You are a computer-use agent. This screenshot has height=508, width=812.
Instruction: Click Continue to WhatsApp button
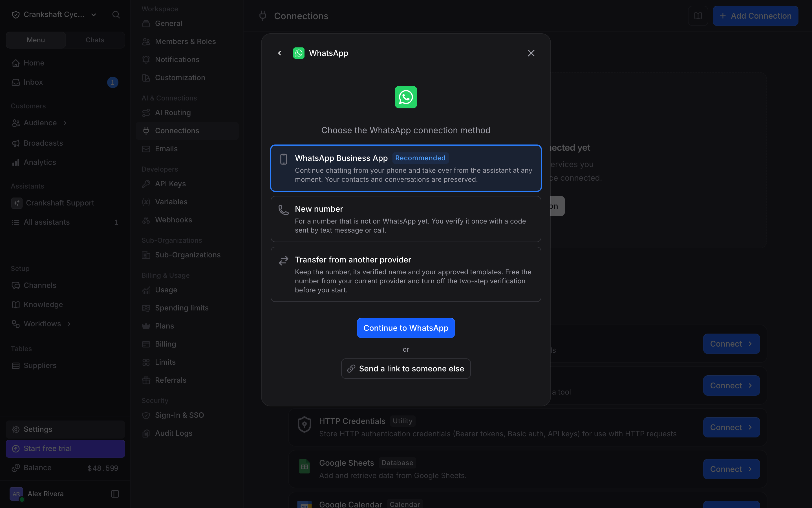coord(406,328)
